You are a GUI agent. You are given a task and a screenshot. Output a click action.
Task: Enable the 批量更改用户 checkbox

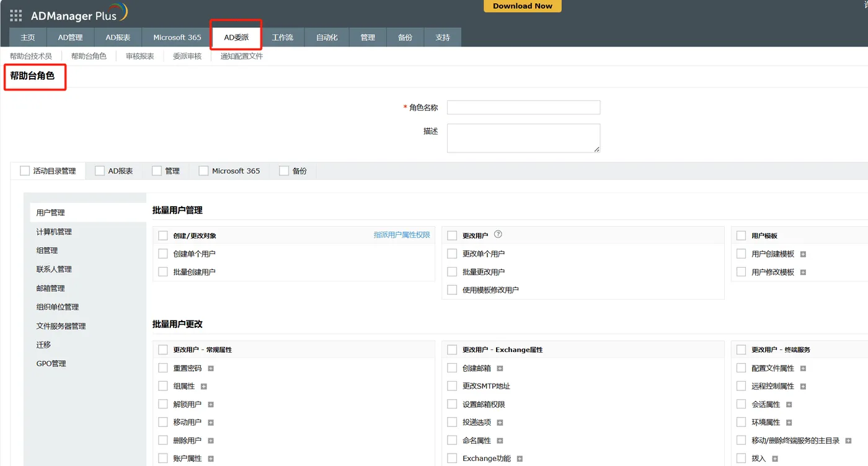[452, 271]
